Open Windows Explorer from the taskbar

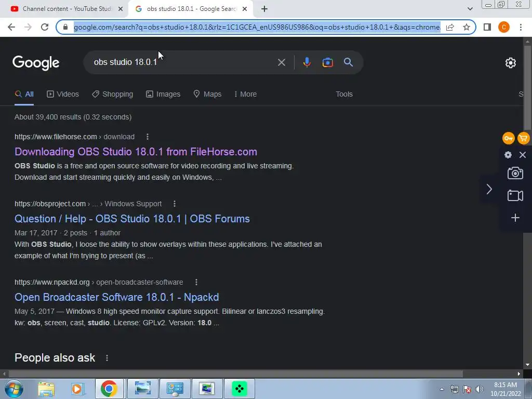click(x=46, y=389)
